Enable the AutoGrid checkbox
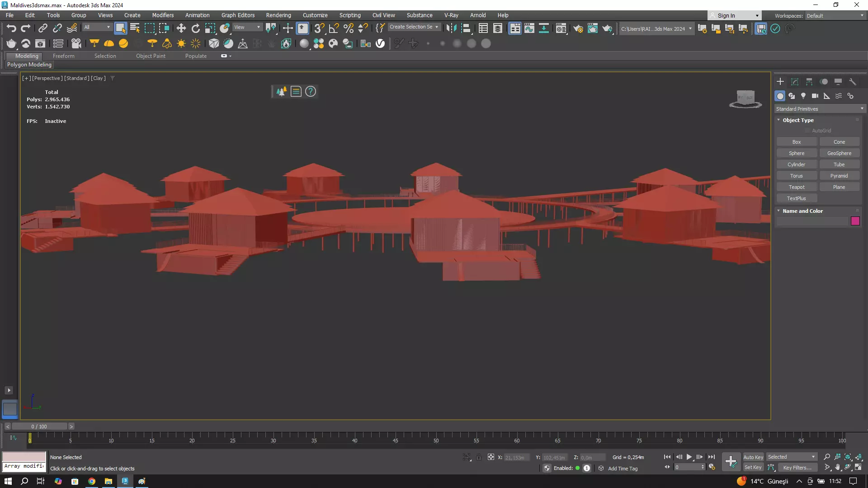Screen dimensions: 868x488 807,131
